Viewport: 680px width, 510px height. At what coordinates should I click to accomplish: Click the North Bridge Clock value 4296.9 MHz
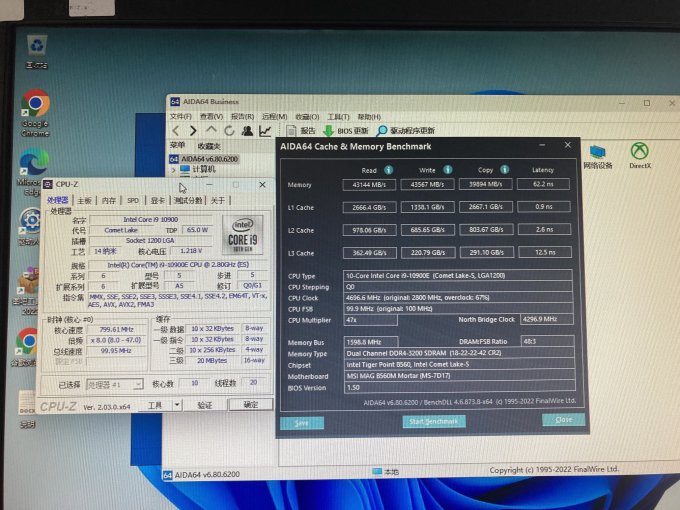coord(546,319)
